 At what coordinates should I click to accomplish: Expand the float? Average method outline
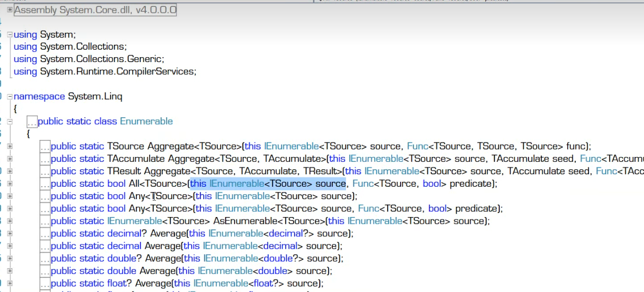click(10, 283)
